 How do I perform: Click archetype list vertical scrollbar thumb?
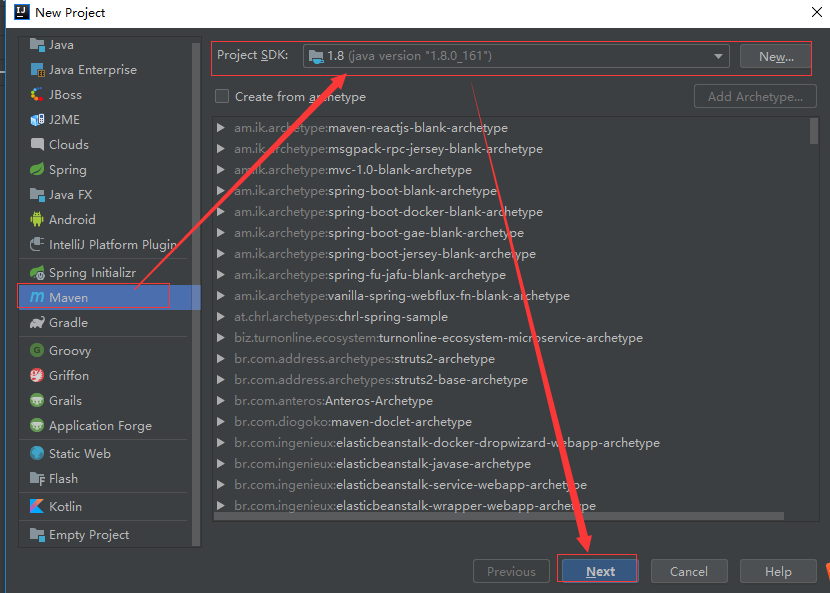[x=814, y=131]
